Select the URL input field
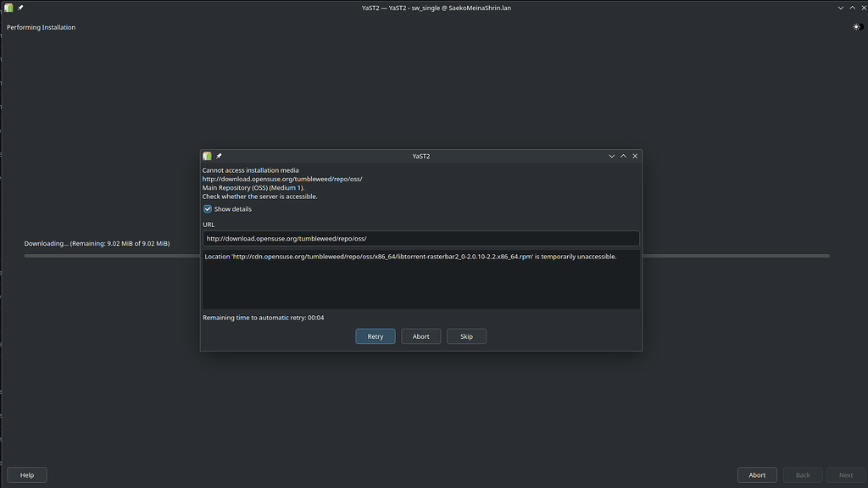Viewport: 868px width, 488px height. [420, 238]
